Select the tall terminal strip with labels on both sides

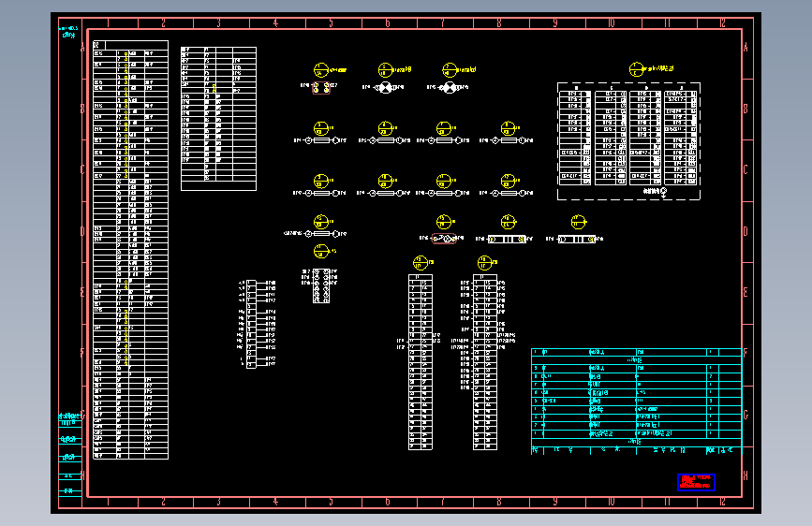[x=485, y=362]
